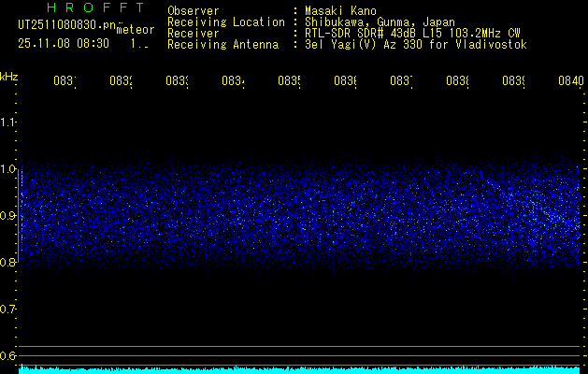Click the 1.0 kHz frequency axis label

(9, 169)
